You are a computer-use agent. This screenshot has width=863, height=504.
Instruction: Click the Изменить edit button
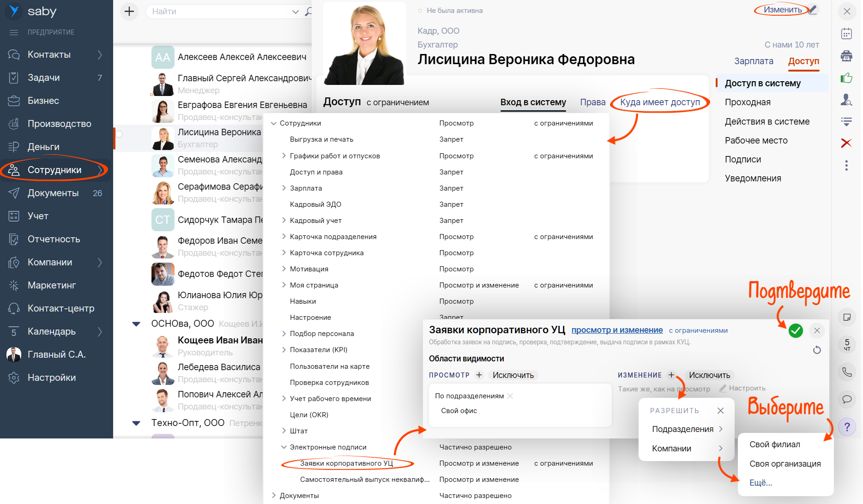(x=783, y=10)
